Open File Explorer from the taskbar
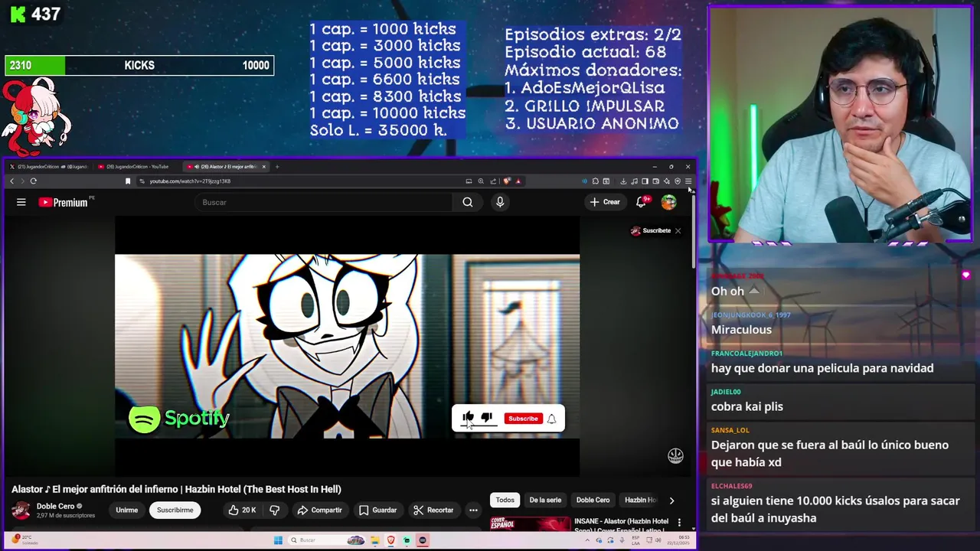 tap(375, 540)
